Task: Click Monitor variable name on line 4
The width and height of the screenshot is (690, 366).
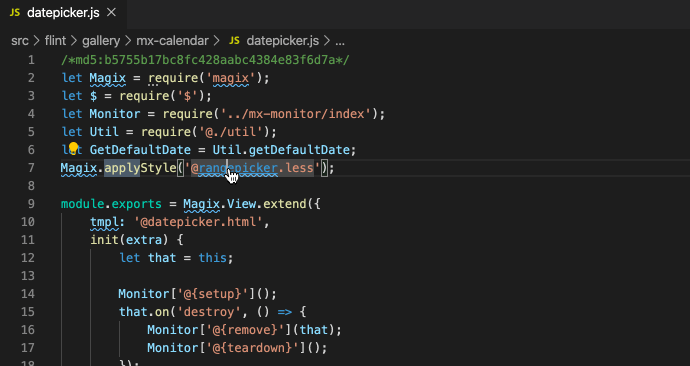Action: coord(115,114)
